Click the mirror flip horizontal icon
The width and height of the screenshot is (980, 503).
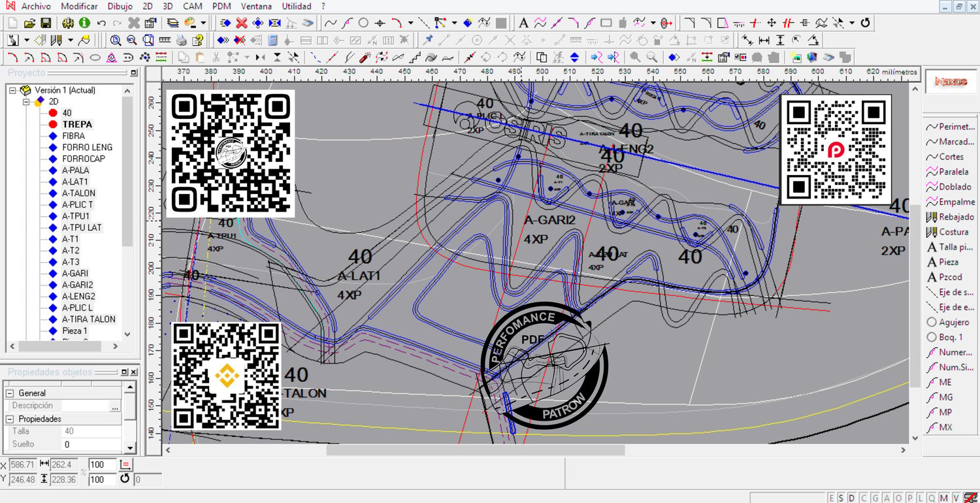point(260,57)
